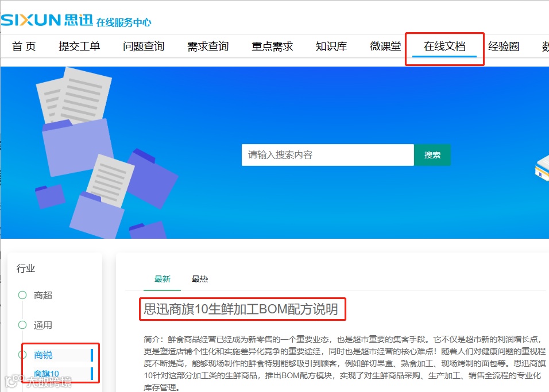This screenshot has height=392, width=549.
Task: Focus the 请输入搜索内容 search box
Action: click(x=328, y=155)
